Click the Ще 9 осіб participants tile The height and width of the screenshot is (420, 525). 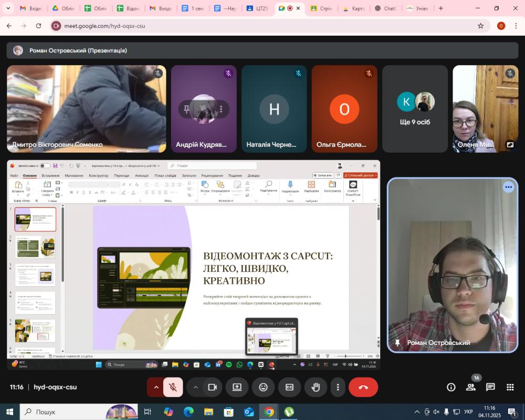pos(415,109)
